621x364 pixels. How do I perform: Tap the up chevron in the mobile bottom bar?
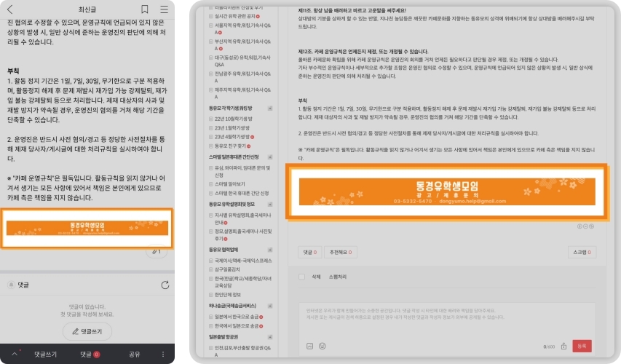(15, 354)
